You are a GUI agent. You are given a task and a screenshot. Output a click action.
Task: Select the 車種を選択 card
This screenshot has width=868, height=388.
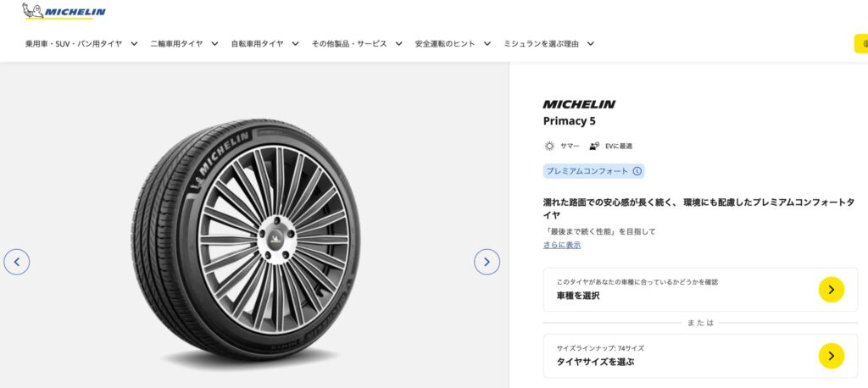[x=678, y=290]
